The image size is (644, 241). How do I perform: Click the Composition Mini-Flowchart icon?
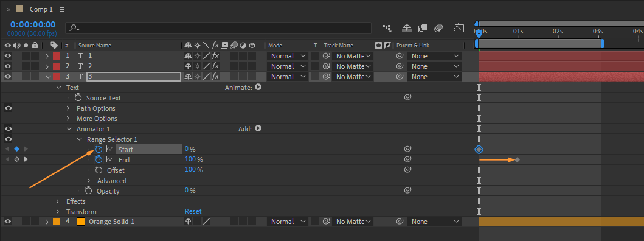(386, 28)
